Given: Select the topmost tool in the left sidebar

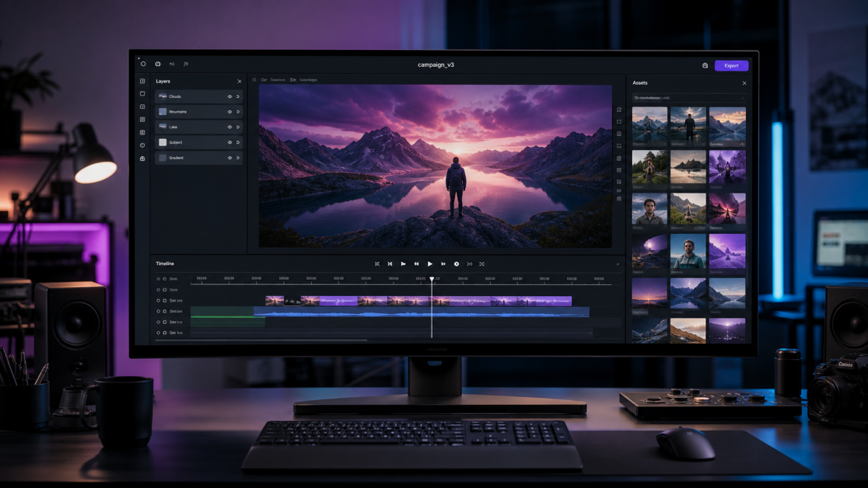Looking at the screenshot, I should pos(142,82).
